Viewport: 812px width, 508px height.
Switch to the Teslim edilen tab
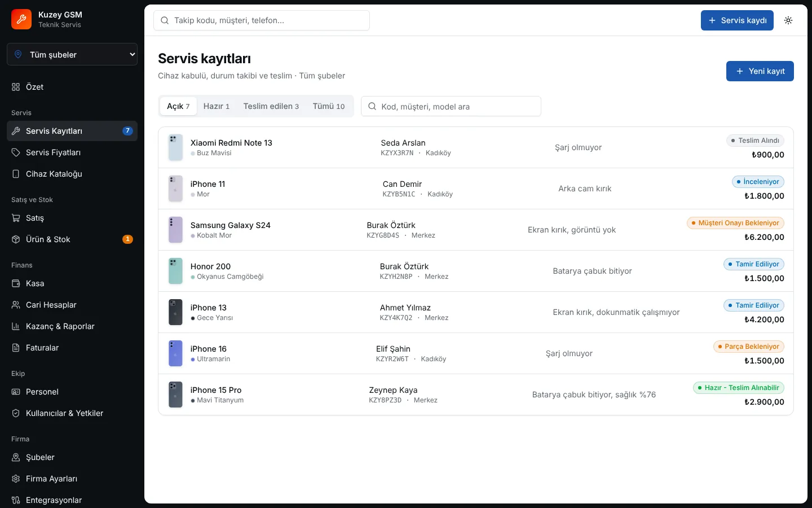(271, 106)
